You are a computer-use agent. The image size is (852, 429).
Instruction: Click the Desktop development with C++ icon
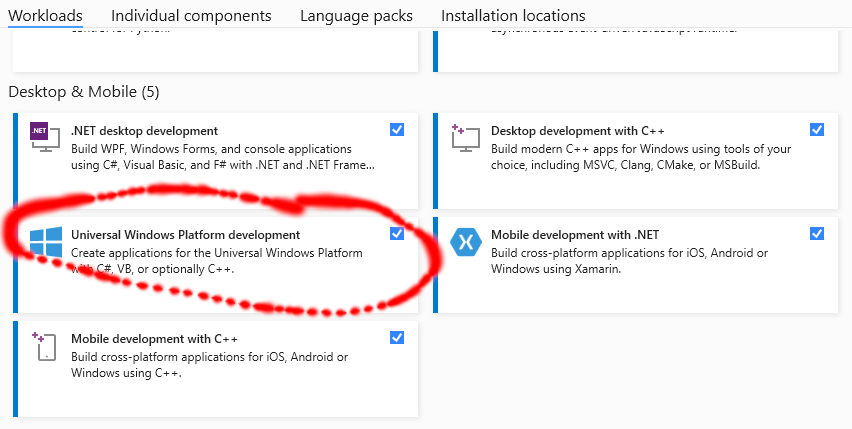pos(466,138)
